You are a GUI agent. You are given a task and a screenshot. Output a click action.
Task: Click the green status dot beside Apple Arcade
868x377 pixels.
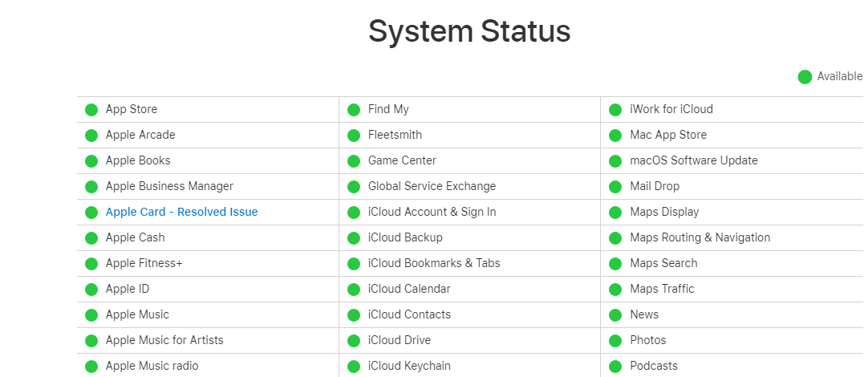91,135
